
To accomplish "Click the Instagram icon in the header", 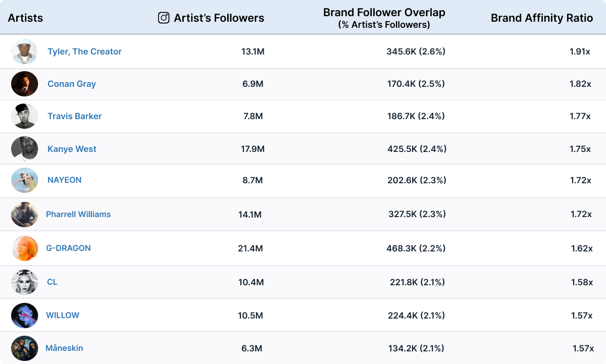I will 164,18.
